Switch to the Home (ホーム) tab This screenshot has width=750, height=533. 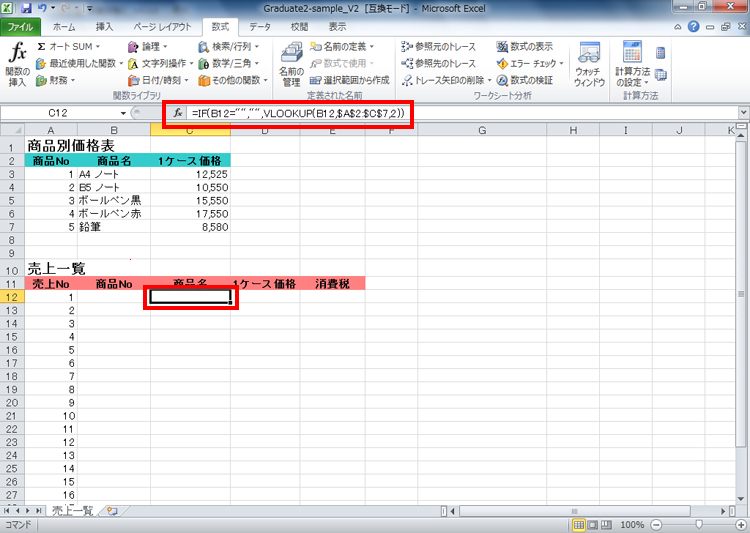pos(64,27)
